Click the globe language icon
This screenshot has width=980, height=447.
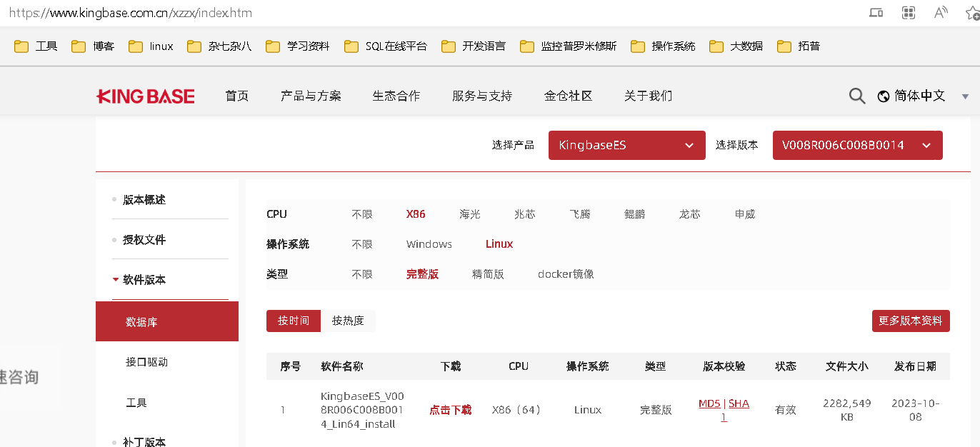coord(884,96)
